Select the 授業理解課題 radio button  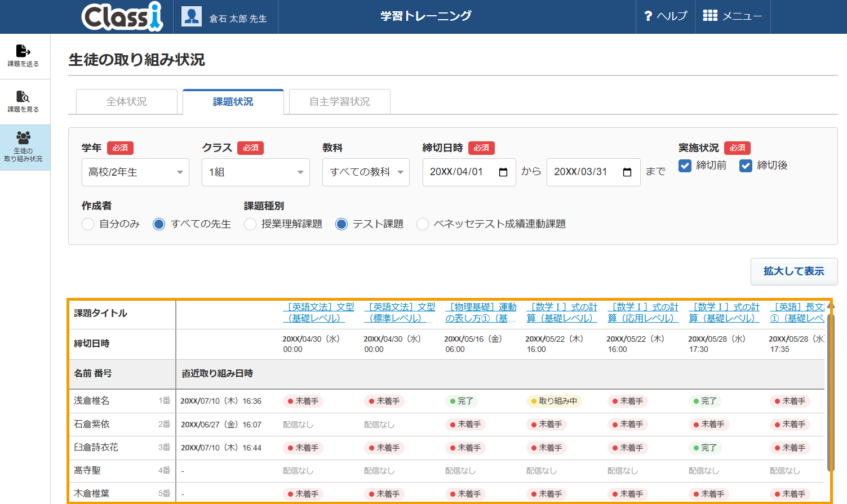(250, 224)
